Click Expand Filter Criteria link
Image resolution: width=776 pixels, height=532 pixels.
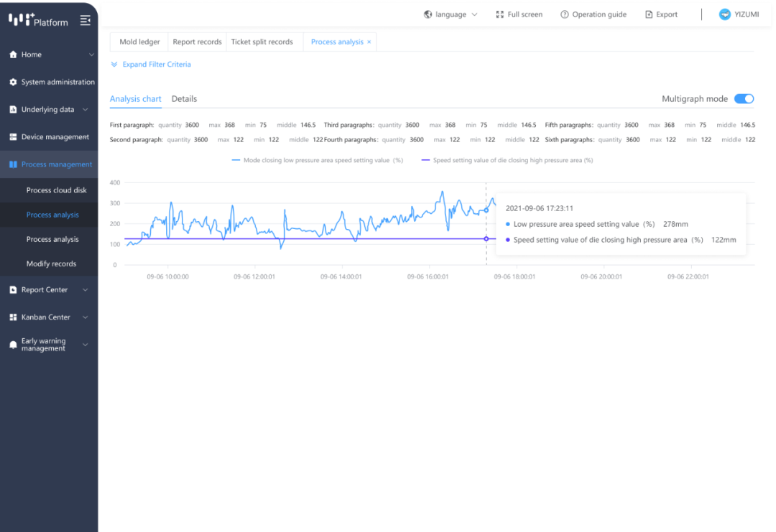(156, 65)
